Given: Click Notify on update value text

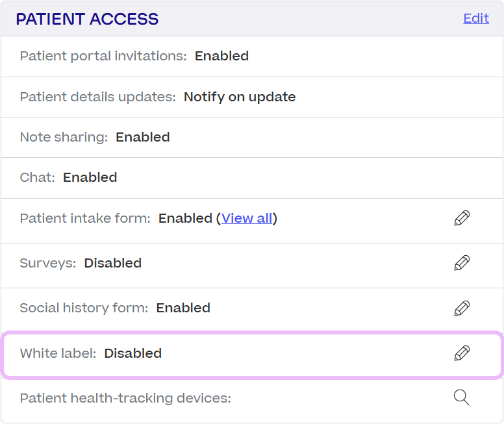Looking at the screenshot, I should tap(240, 97).
